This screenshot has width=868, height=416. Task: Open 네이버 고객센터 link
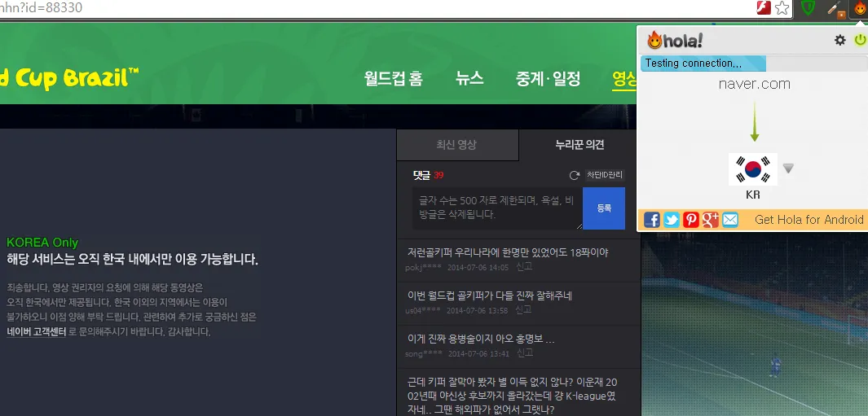37,332
